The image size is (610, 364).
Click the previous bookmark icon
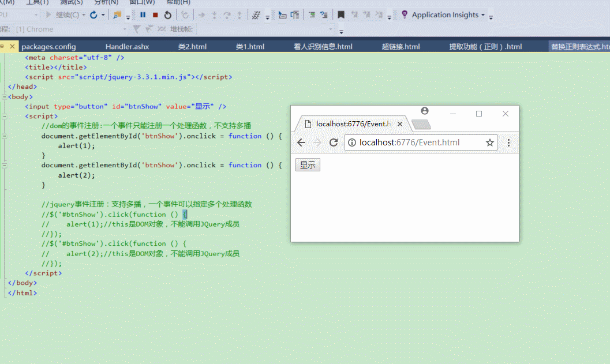[354, 15]
